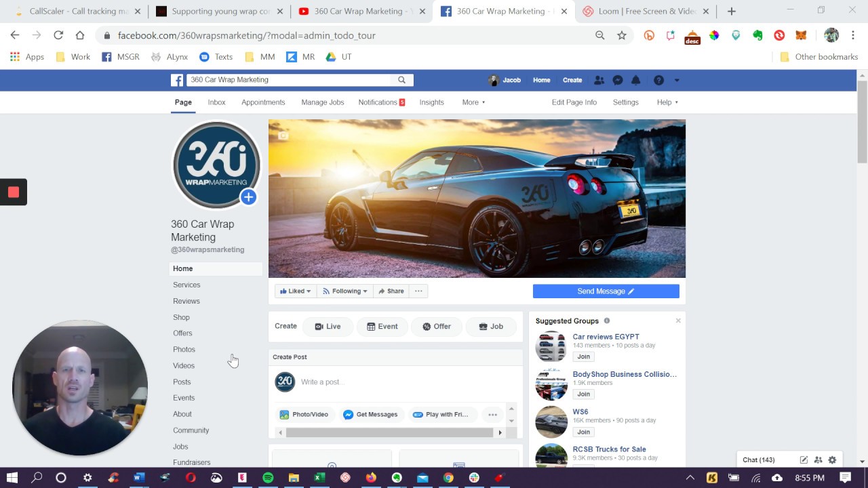This screenshot has width=868, height=488.
Task: Reload the page in Chrome
Action: 58,35
